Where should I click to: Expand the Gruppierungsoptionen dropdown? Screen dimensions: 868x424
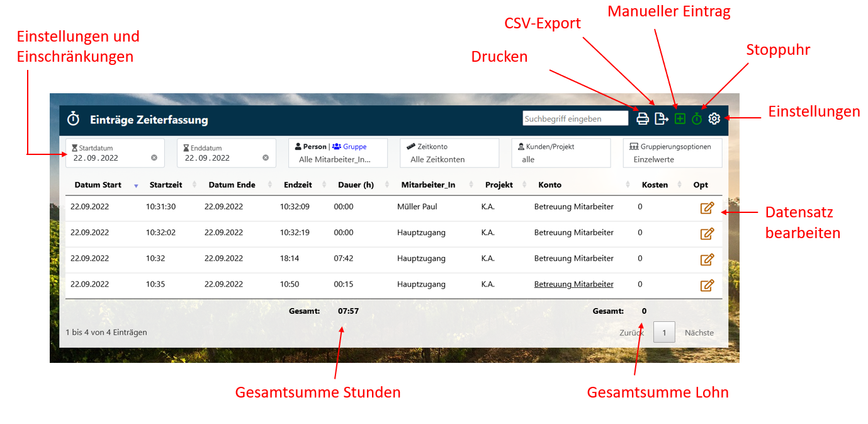click(x=672, y=154)
